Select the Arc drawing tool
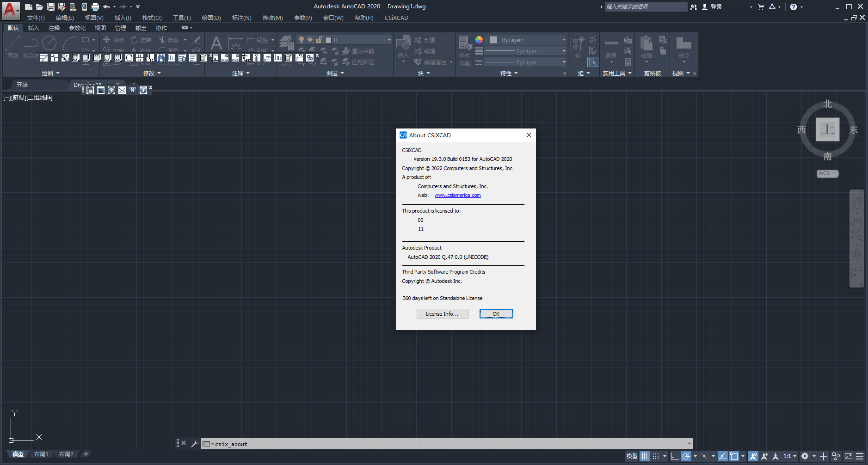Viewport: 868px width, 465px height. point(69,43)
